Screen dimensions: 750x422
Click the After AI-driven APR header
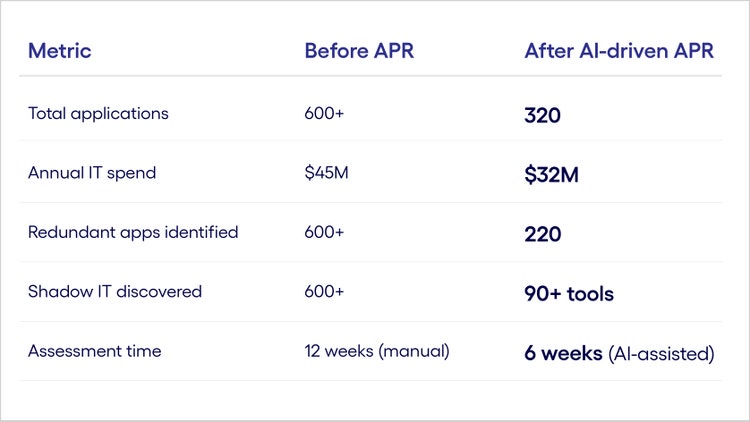coord(619,51)
